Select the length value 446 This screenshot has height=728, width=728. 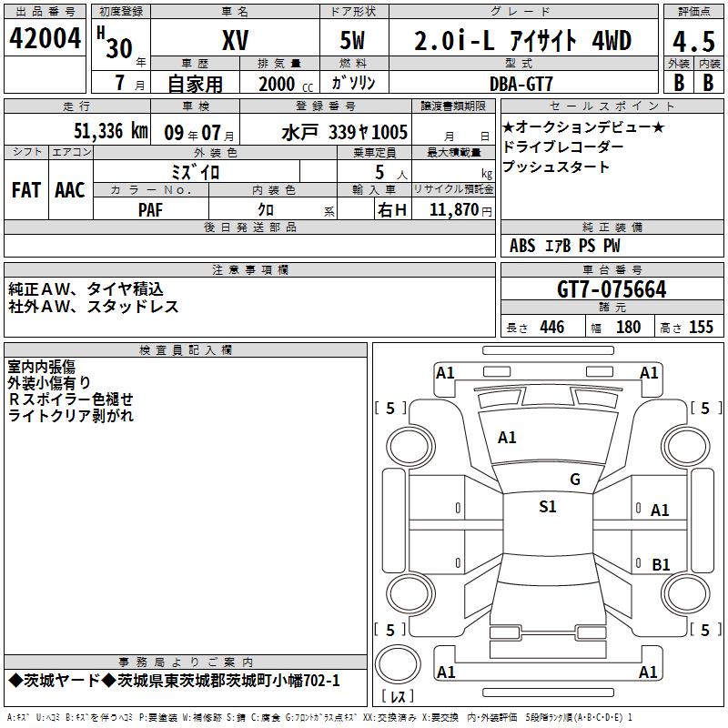pyautogui.click(x=552, y=327)
